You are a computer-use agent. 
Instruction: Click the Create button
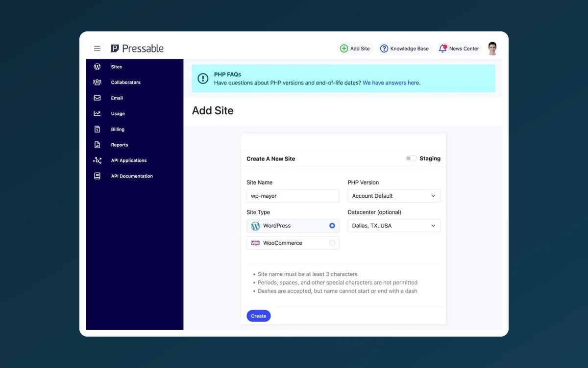coord(259,316)
